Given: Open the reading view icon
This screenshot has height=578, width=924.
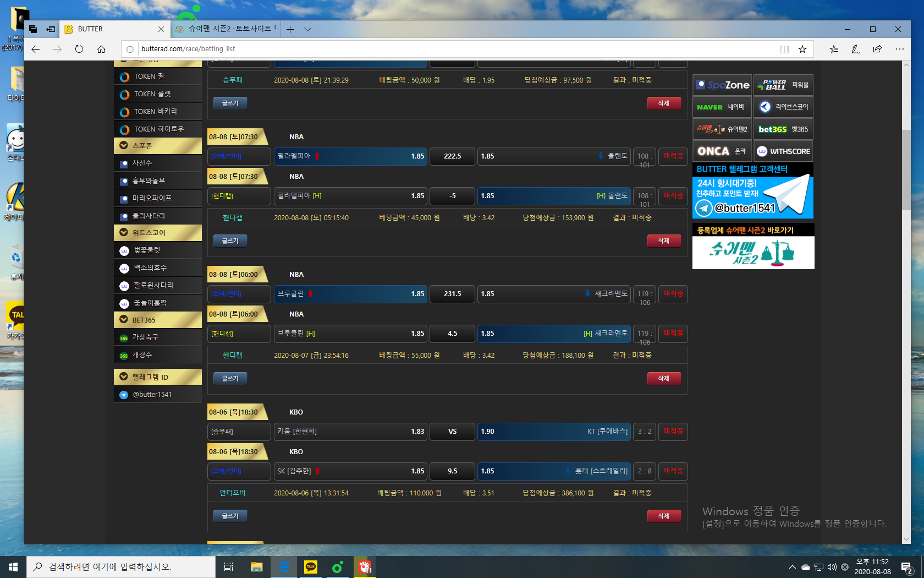Looking at the screenshot, I should [x=784, y=49].
